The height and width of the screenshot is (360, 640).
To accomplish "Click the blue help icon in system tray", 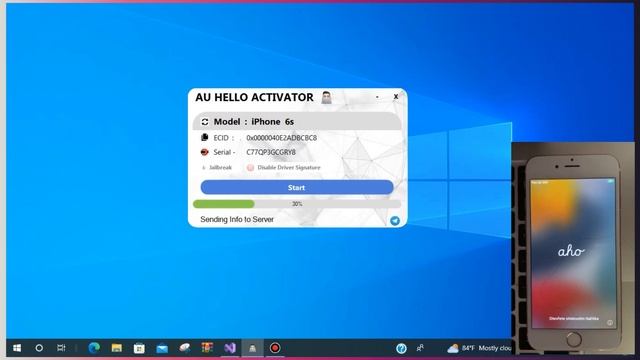I will click(x=401, y=348).
